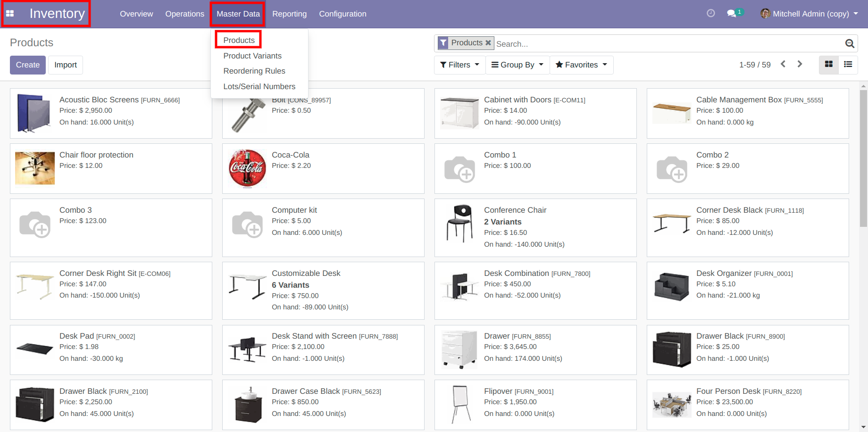Go to previous page arrow
This screenshot has width=868, height=432.
pos(783,64)
